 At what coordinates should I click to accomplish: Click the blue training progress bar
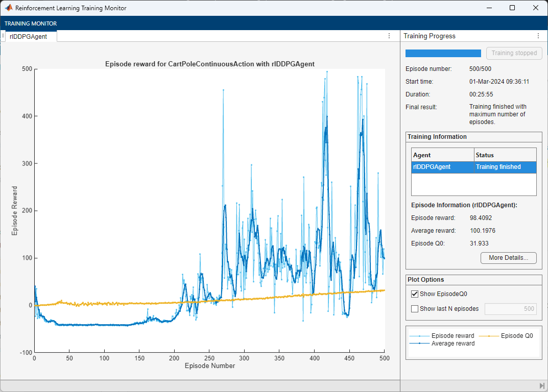[443, 53]
